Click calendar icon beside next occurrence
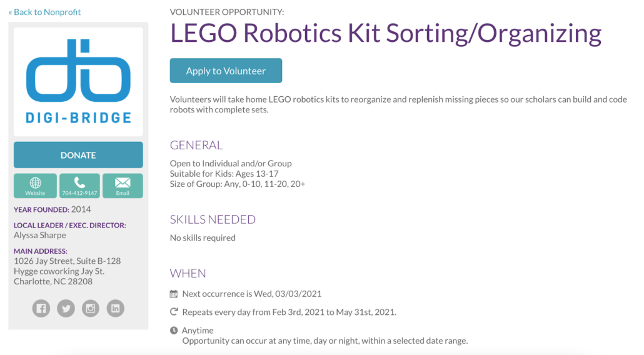 pos(174,294)
